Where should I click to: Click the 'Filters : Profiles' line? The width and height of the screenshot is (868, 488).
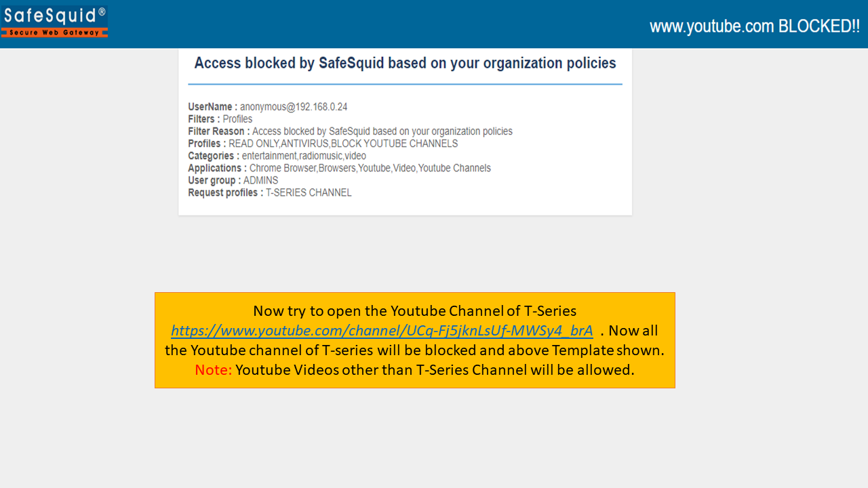pyautogui.click(x=220, y=119)
